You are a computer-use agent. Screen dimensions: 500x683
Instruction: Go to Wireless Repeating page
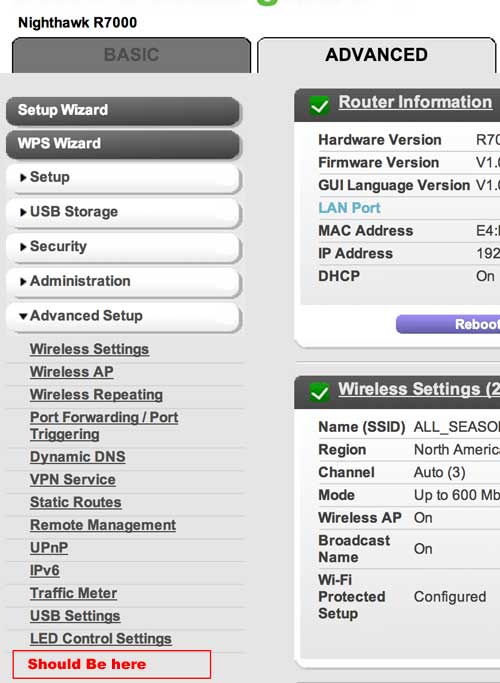click(x=96, y=395)
